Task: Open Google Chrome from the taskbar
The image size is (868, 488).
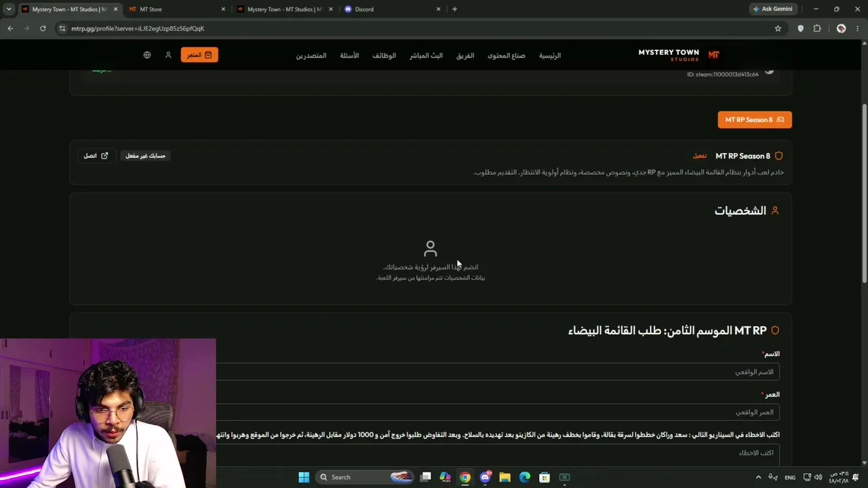Action: [465, 477]
